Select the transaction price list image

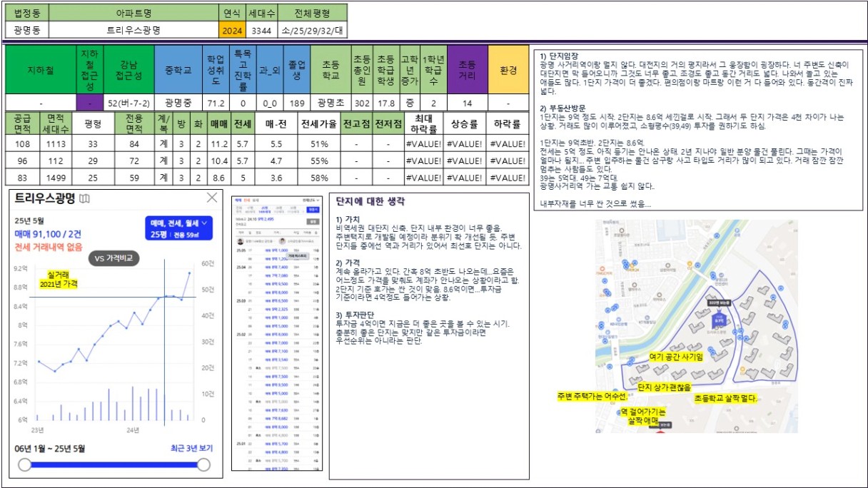point(277,332)
